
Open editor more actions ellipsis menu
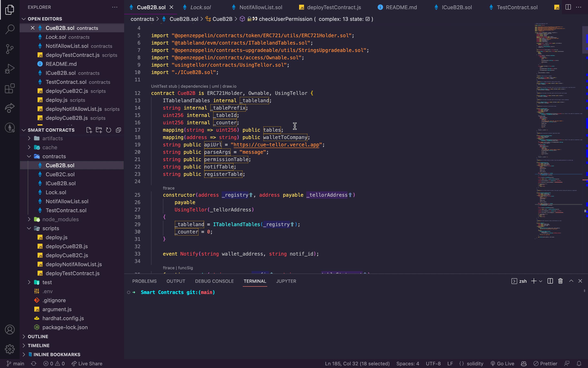click(579, 7)
